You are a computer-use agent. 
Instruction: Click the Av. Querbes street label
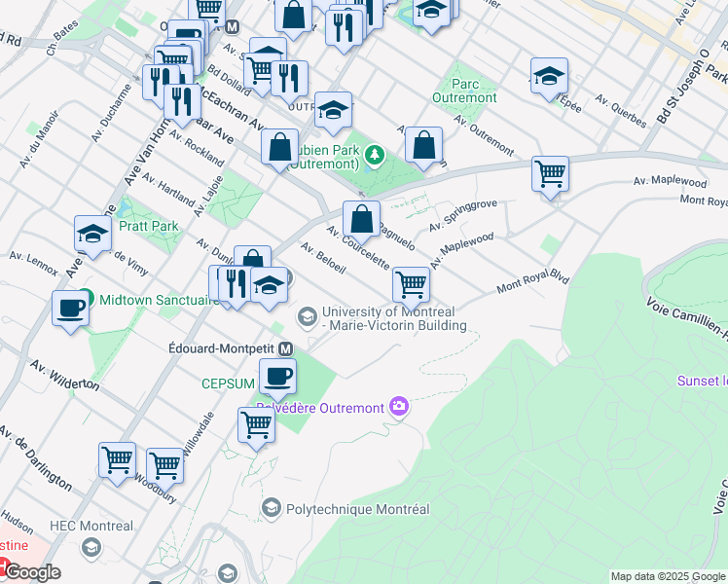[621, 111]
